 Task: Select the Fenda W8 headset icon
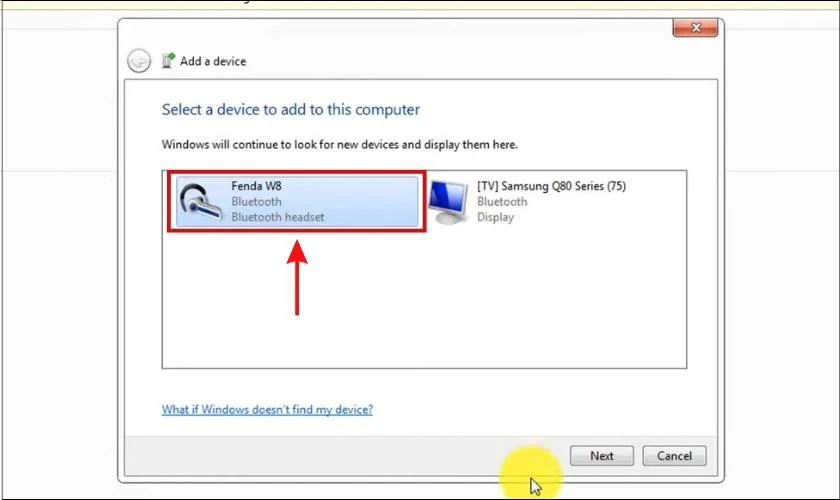tap(200, 202)
